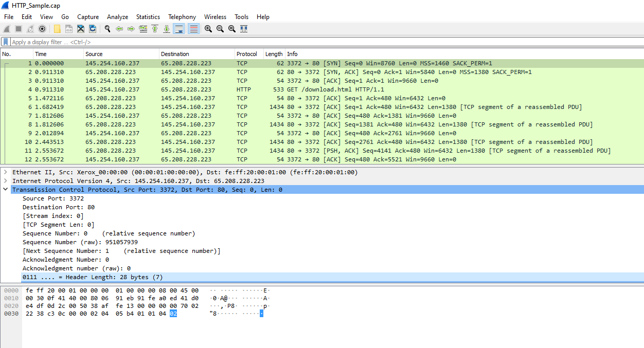Expand Internet Protocol Version 4 details
The width and height of the screenshot is (644, 348).
pyautogui.click(x=6, y=181)
